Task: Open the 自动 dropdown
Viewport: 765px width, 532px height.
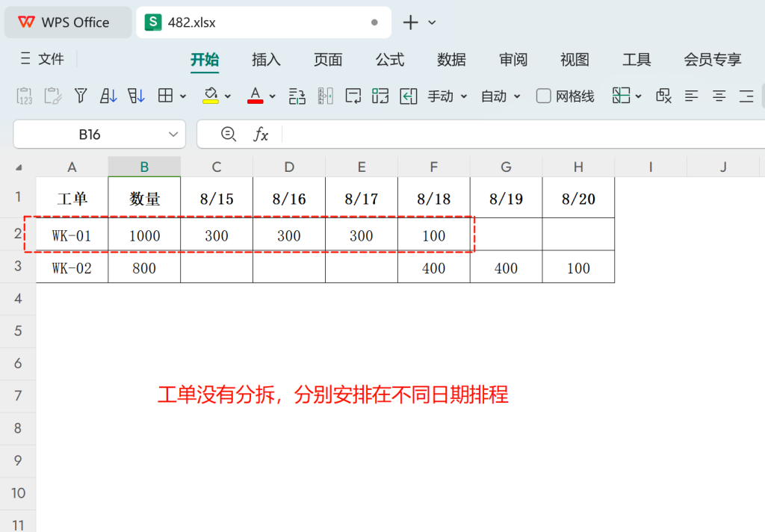Action: coord(501,96)
